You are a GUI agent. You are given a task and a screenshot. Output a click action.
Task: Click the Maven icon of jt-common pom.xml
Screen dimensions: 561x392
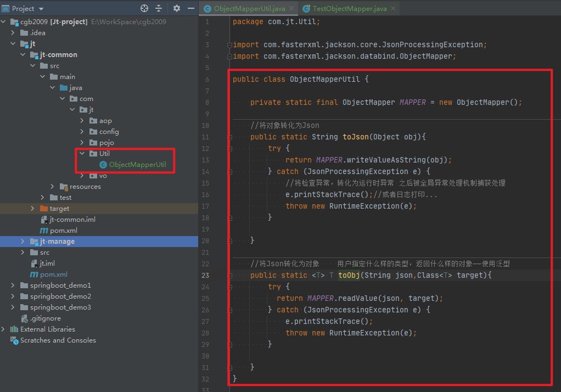tap(44, 231)
